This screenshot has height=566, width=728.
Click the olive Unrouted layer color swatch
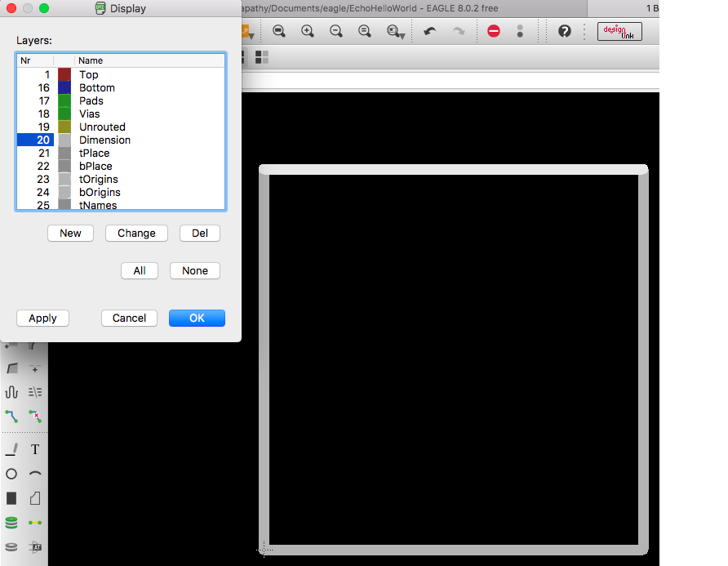click(x=64, y=127)
